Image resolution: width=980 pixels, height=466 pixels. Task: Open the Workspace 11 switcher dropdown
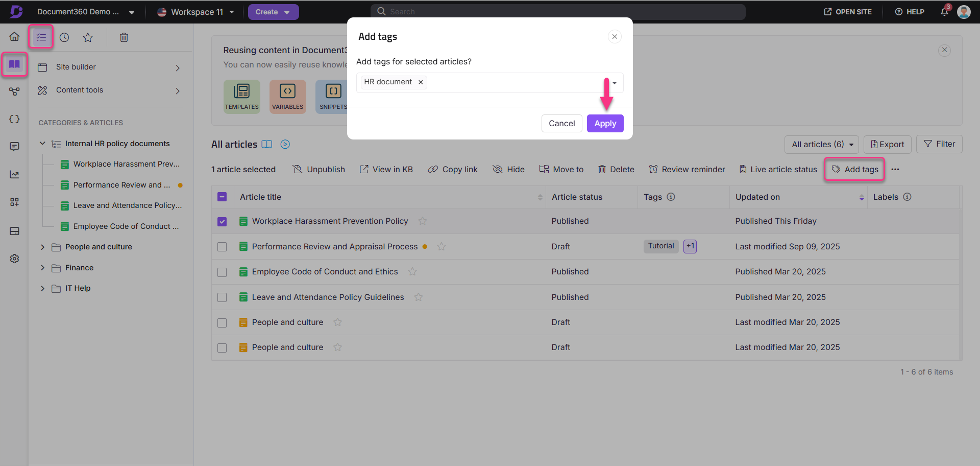click(196, 12)
